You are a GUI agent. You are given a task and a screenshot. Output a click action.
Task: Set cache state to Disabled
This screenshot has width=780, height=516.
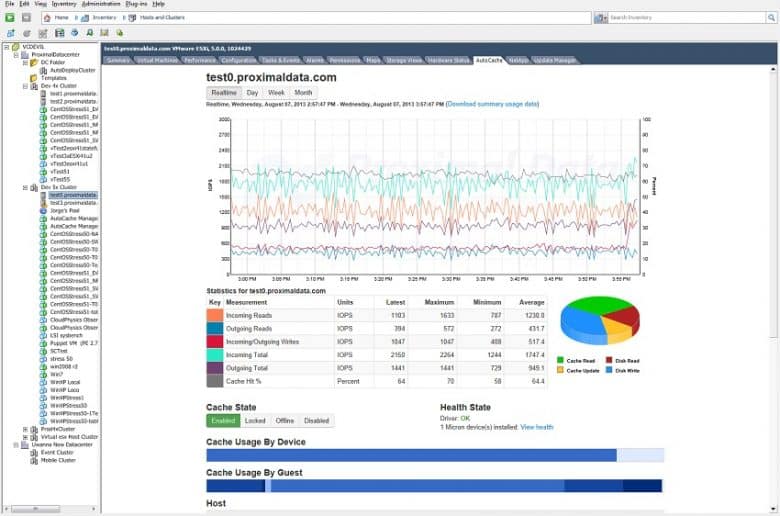316,420
